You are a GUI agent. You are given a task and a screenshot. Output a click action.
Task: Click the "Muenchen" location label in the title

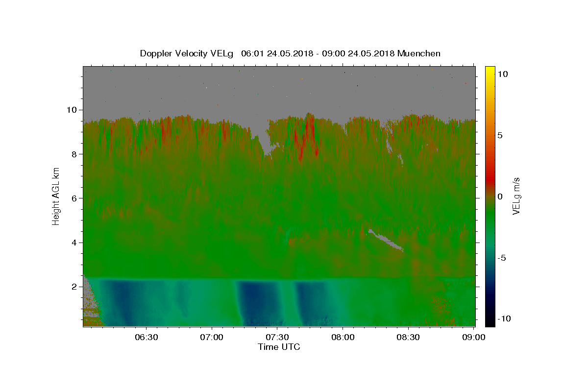pyautogui.click(x=419, y=53)
